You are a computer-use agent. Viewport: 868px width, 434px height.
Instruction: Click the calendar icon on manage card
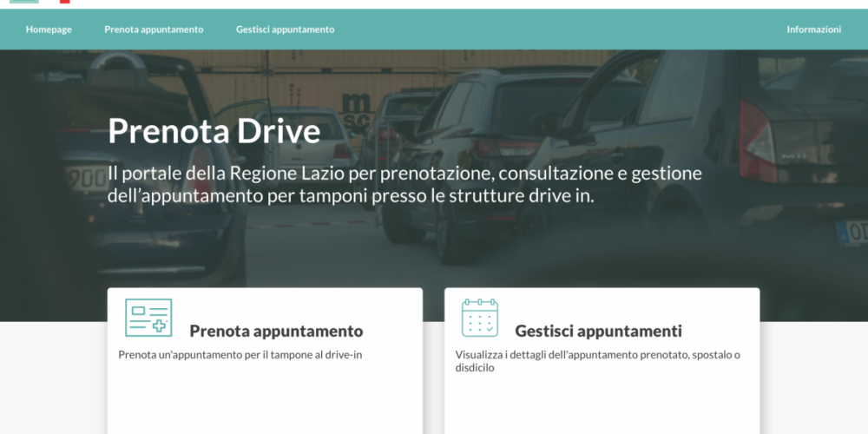click(x=480, y=318)
